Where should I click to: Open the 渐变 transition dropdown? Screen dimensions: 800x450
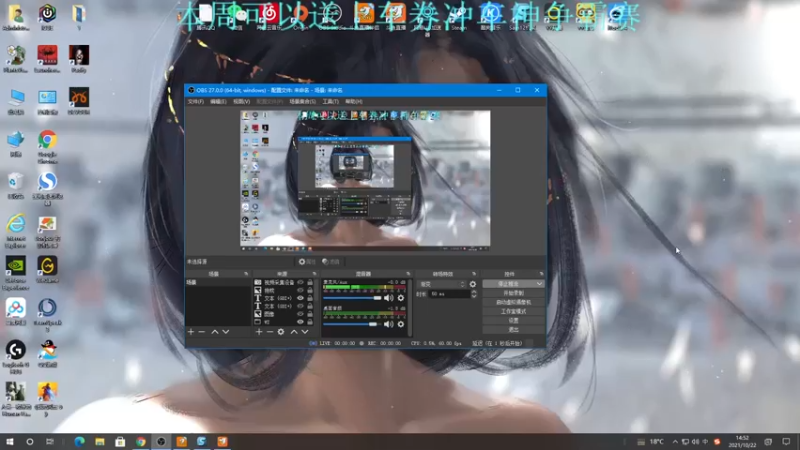[x=442, y=284]
